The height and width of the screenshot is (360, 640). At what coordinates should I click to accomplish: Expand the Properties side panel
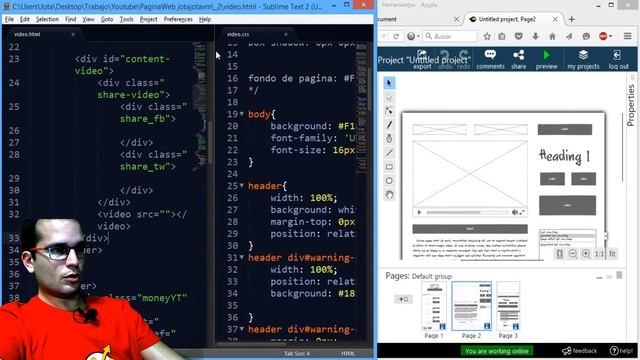(x=631, y=105)
